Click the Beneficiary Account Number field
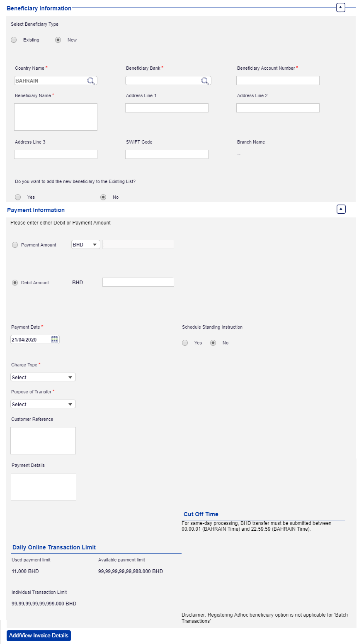The height and width of the screenshot is (644, 359). [x=278, y=80]
